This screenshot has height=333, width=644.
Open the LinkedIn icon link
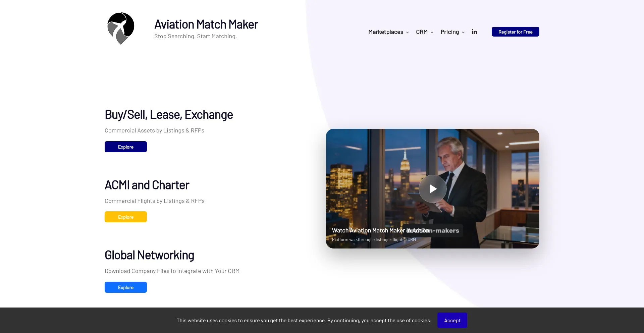click(474, 32)
